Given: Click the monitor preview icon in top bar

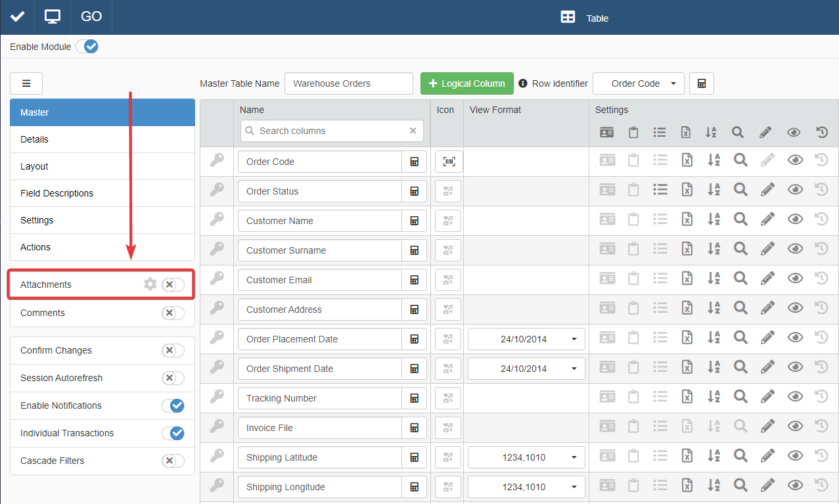Looking at the screenshot, I should pos(53,17).
